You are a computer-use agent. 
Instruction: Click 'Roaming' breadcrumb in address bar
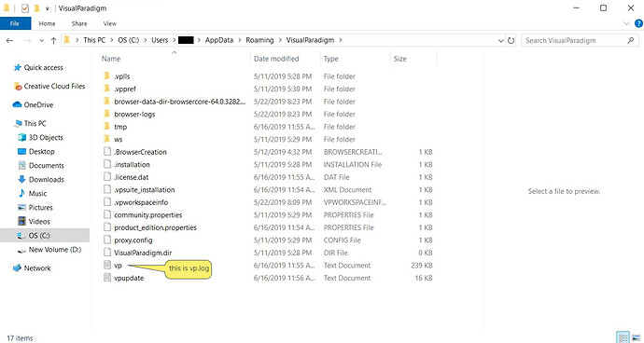[x=259, y=40]
